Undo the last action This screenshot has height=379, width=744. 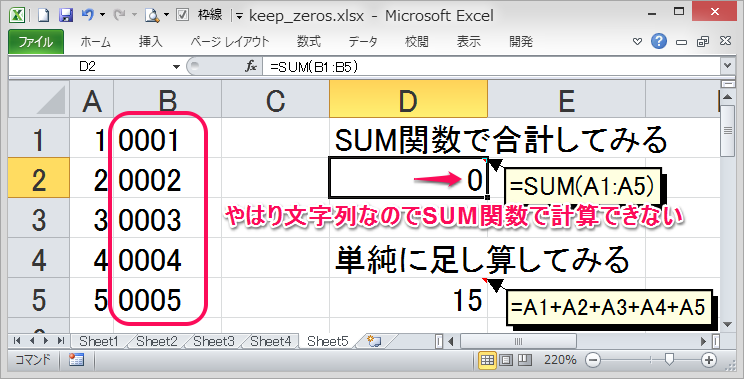pyautogui.click(x=87, y=15)
